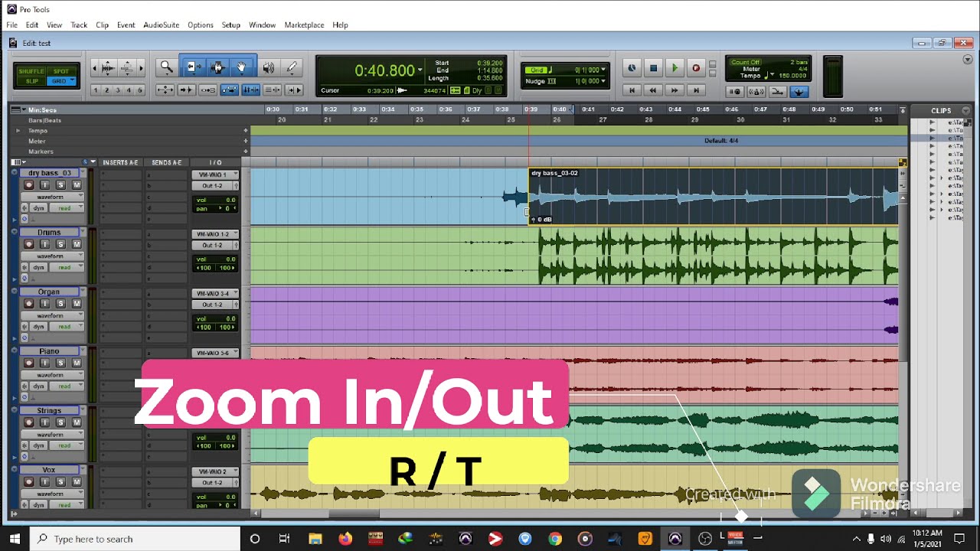
Task: Open Nudge value dropdown
Action: (x=603, y=80)
